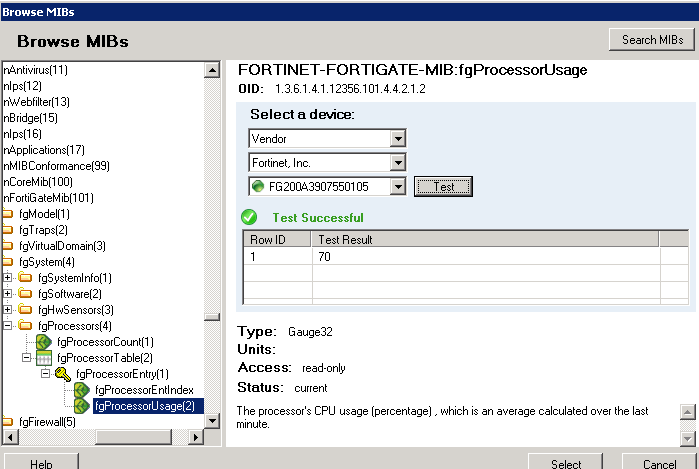699x469 pixels.
Task: Click the fgProcessorEntry key icon
Action: click(x=63, y=374)
